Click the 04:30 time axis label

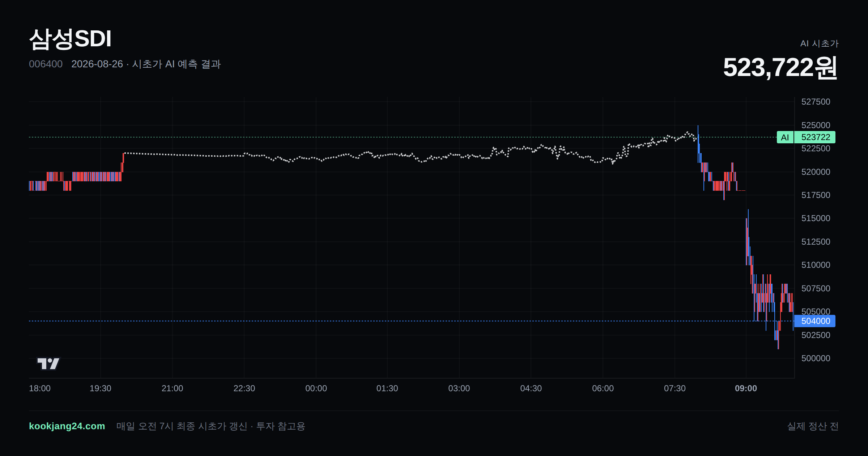click(x=531, y=388)
